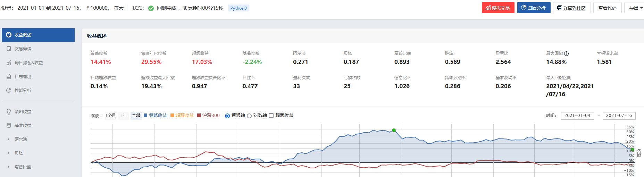Open 阿尔法 in the sidebar
644x177 pixels.
click(x=21, y=140)
